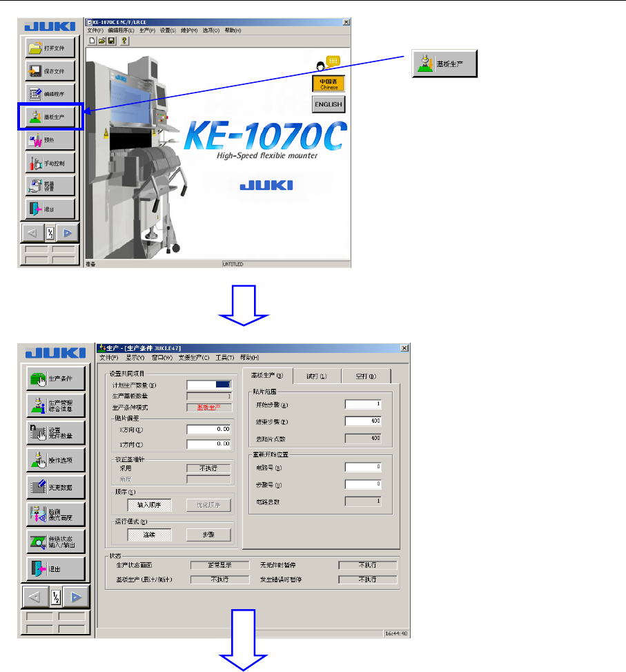Click 开始步骤 (start step) input field
Screen dimensions: 626x672
[x=363, y=404]
